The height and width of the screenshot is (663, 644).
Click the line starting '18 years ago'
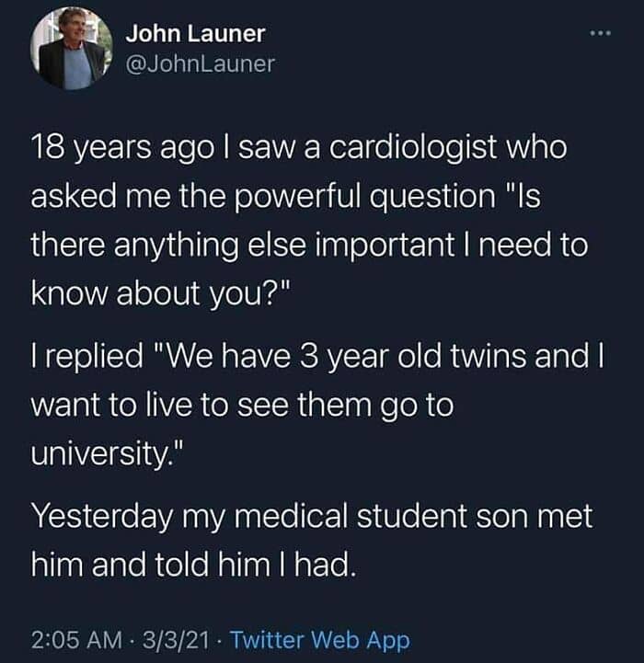pos(299,148)
